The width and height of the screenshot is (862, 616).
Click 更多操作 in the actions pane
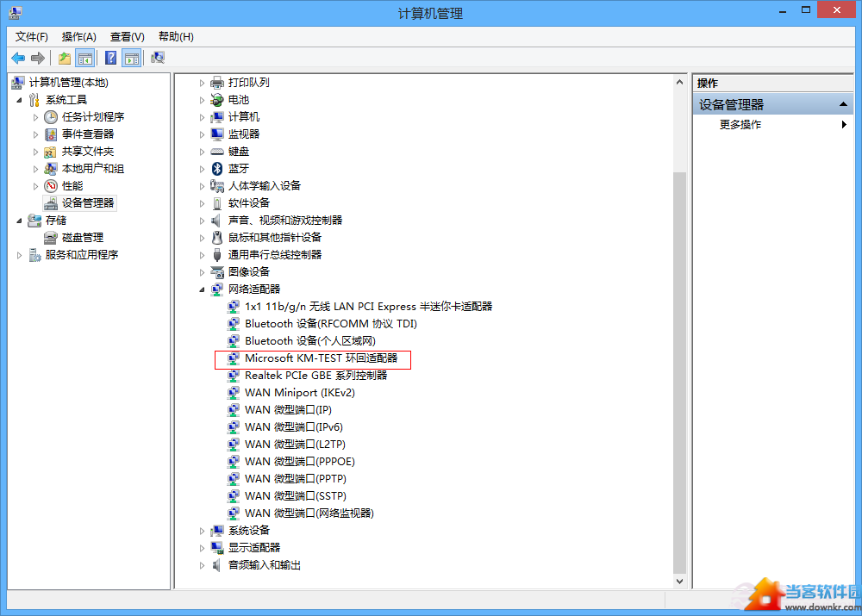pos(740,124)
